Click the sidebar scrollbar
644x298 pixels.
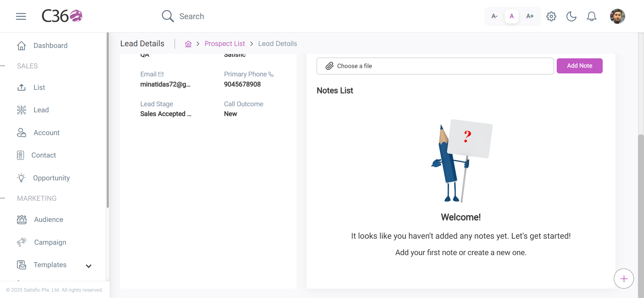(108, 120)
